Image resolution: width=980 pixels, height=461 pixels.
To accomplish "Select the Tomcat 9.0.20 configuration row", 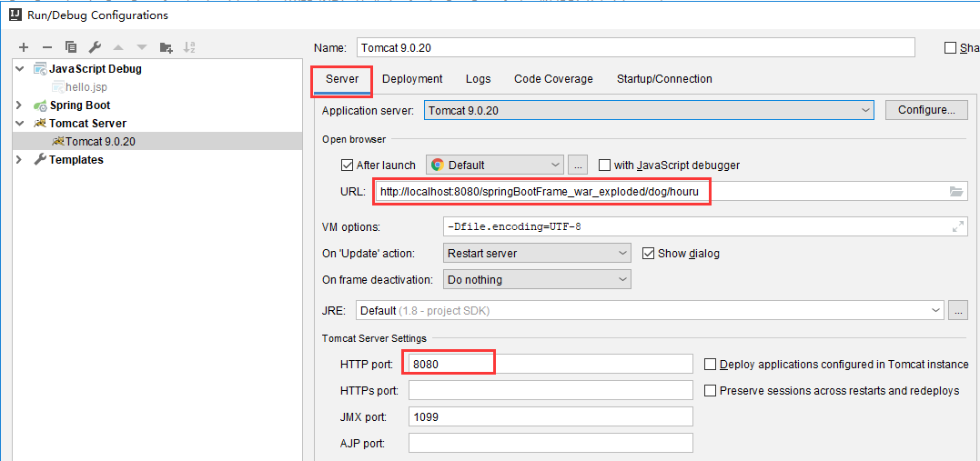I will coord(157,141).
